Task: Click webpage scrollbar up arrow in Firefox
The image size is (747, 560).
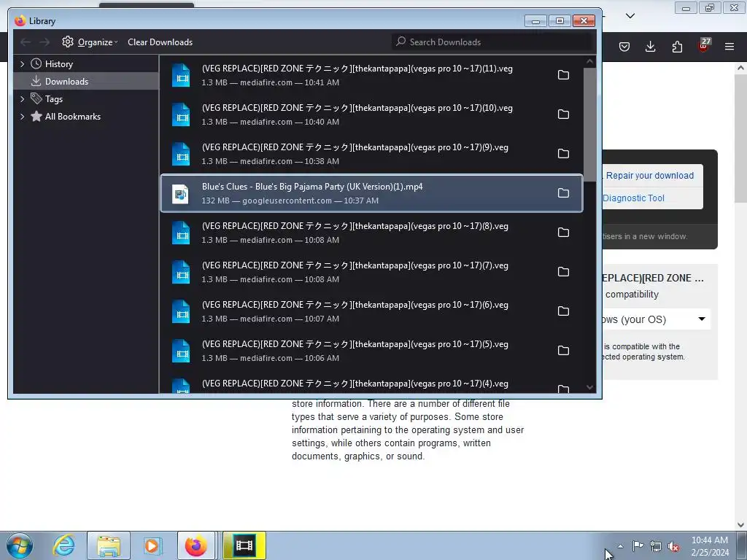Action: point(741,68)
